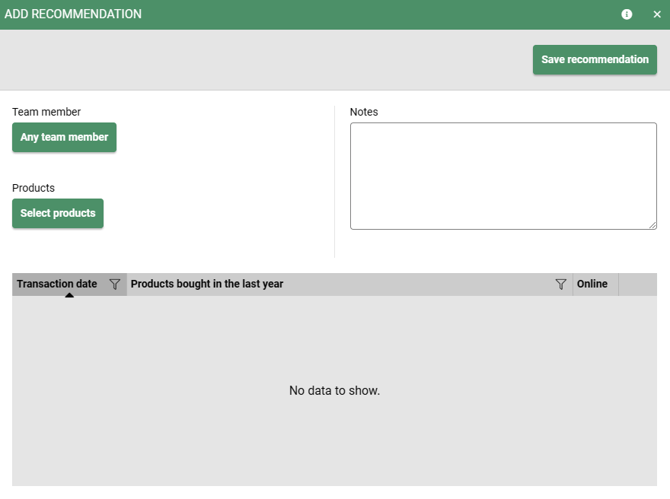670x499 pixels.
Task: Close the Add Recommendation dialog
Action: pos(657,15)
